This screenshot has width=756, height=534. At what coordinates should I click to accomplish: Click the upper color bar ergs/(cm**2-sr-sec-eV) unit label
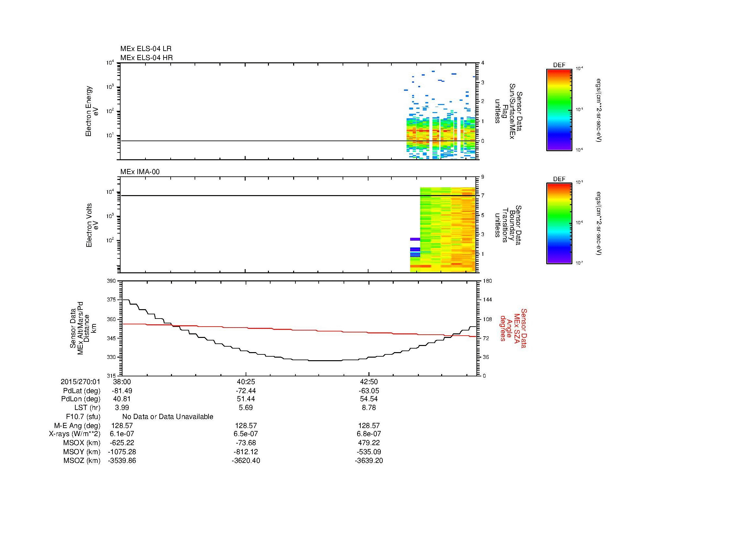(599, 110)
